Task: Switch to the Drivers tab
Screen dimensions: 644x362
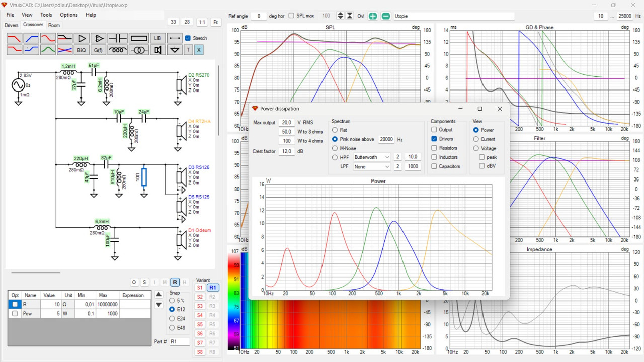Action: 11,25
